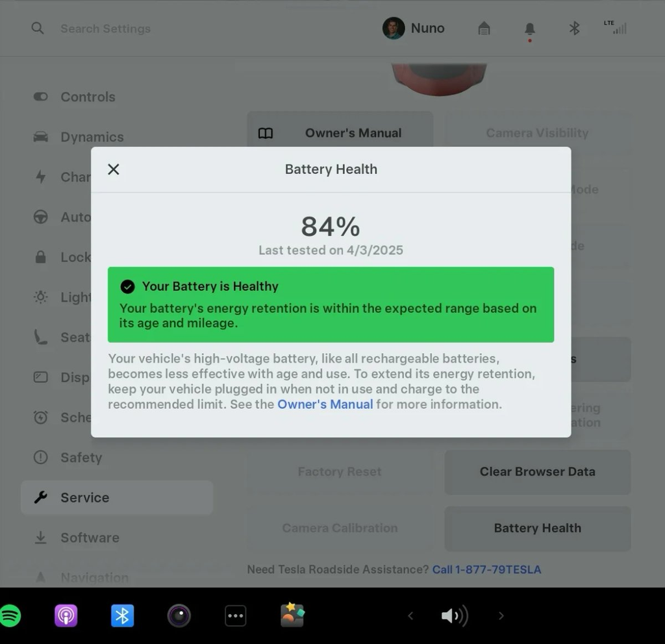Viewport: 665px width, 644px height.
Task: Open the Safety settings section
Action: click(x=81, y=458)
